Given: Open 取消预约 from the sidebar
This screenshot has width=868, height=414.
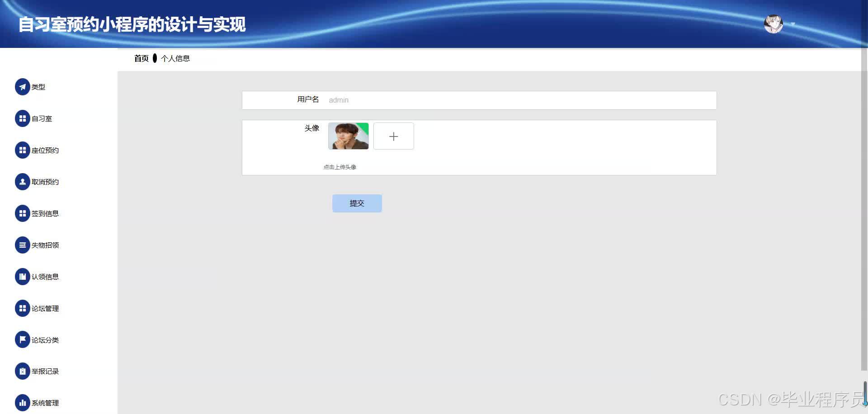Looking at the screenshot, I should (x=23, y=182).
